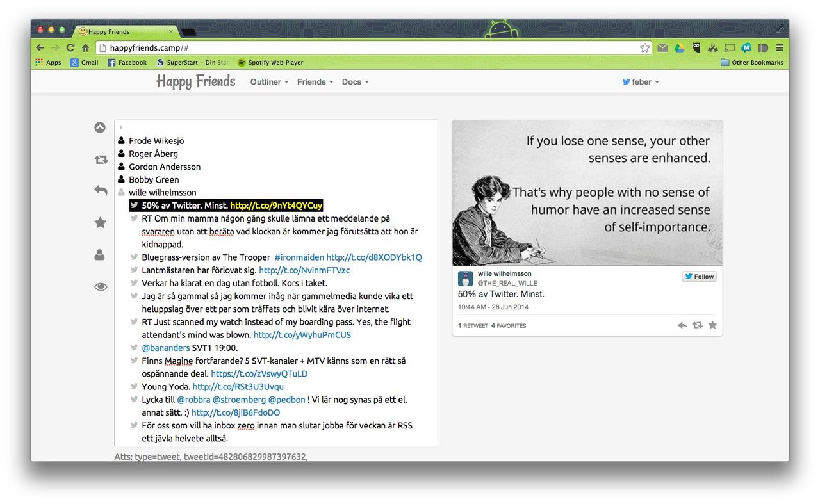The width and height of the screenshot is (820, 504).
Task: Click the person icon in left sidebar
Action: pos(100,254)
